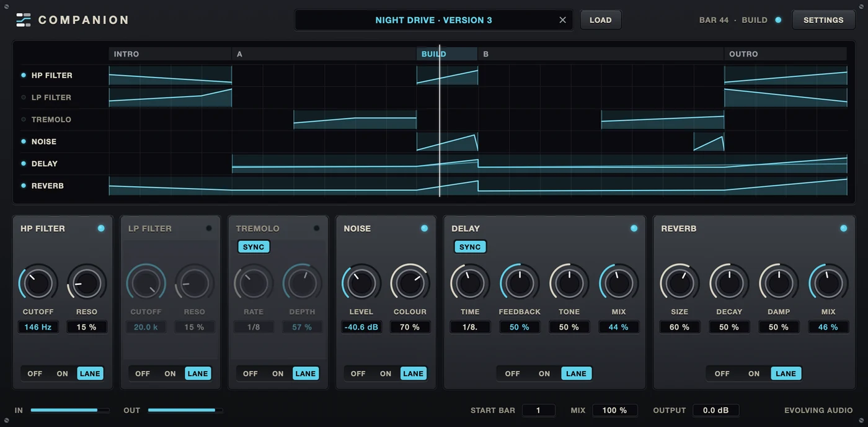The width and height of the screenshot is (868, 427).
Task: Select the A section marker
Action: point(324,54)
